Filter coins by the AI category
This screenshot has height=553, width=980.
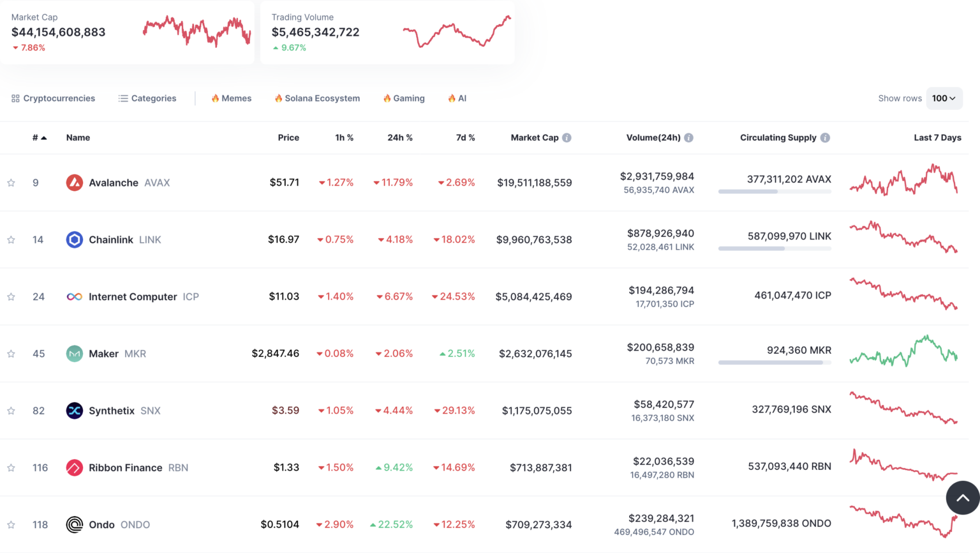pos(456,98)
